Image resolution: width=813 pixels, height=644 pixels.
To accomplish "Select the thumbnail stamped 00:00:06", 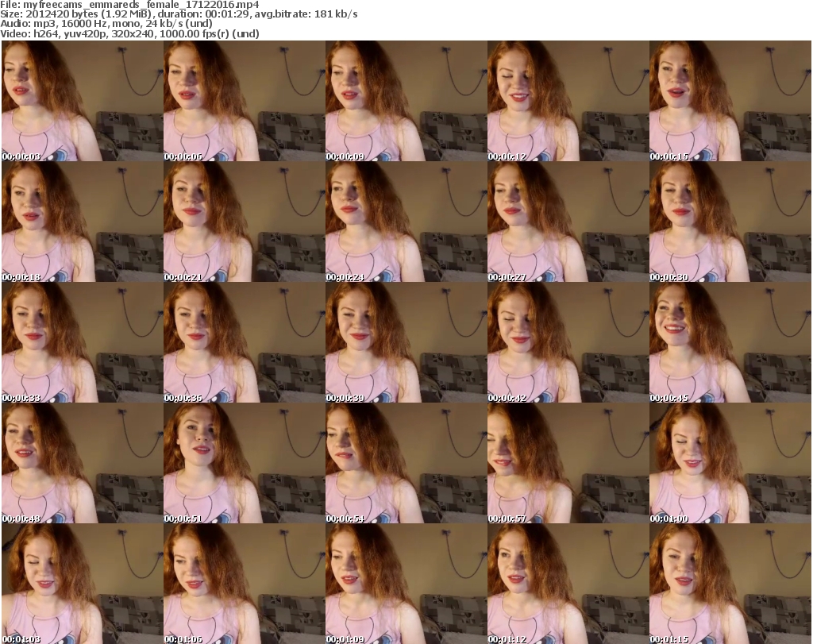I will tap(245, 101).
